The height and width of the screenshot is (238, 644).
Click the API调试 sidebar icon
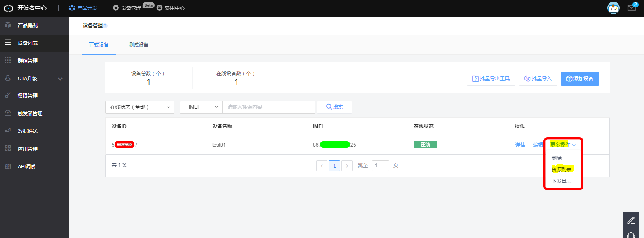coord(7,166)
